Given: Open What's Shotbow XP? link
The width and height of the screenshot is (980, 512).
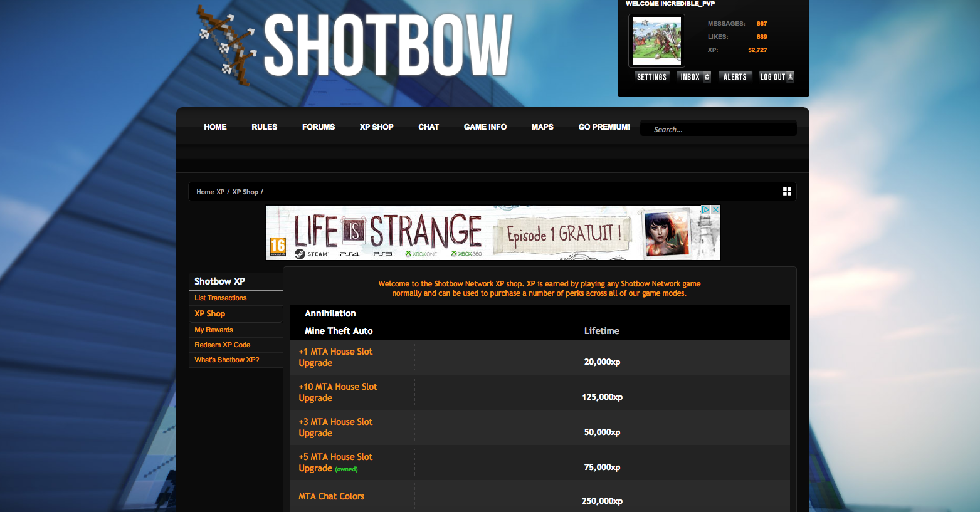Looking at the screenshot, I should tap(226, 360).
